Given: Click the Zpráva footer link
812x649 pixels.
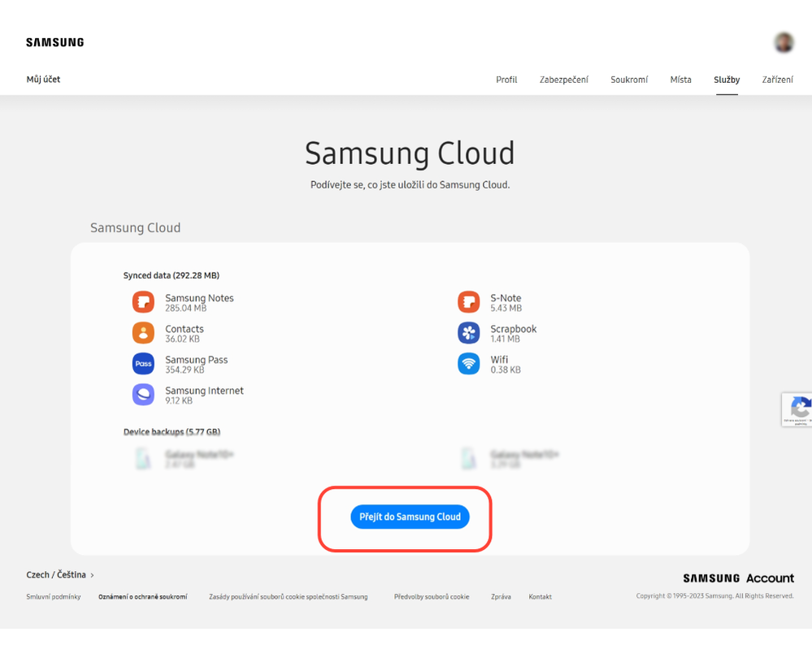Looking at the screenshot, I should click(x=501, y=597).
